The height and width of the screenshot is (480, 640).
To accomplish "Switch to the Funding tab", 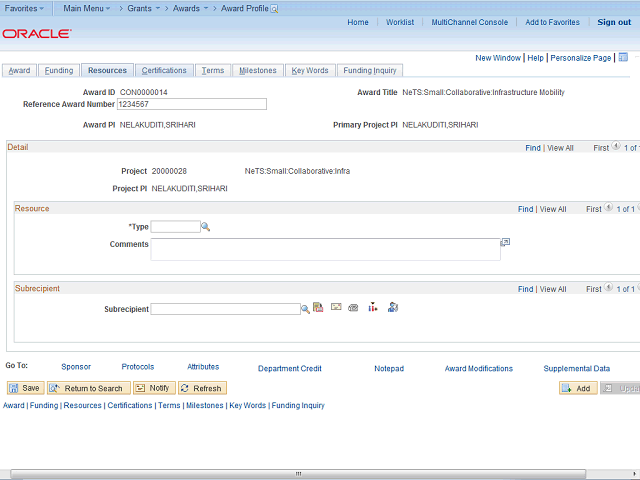I will [x=59, y=71].
